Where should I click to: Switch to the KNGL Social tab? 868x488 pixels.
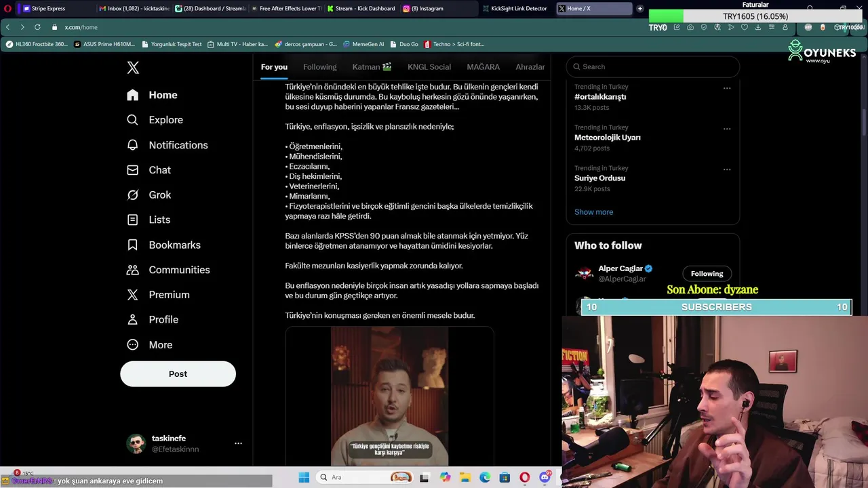pos(429,66)
